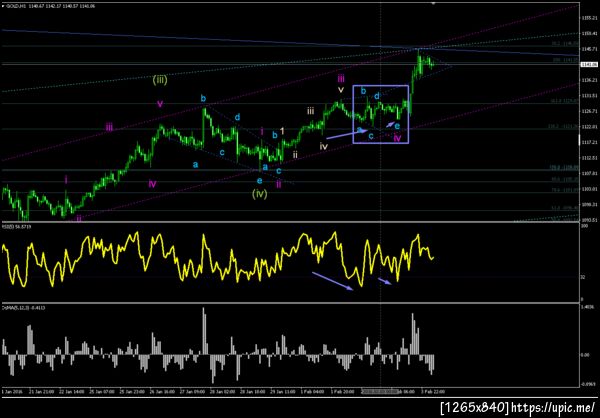Screen dimensions: 600x418
Task: Click the 1 Feb 20:00 time label
Action: coord(342,392)
